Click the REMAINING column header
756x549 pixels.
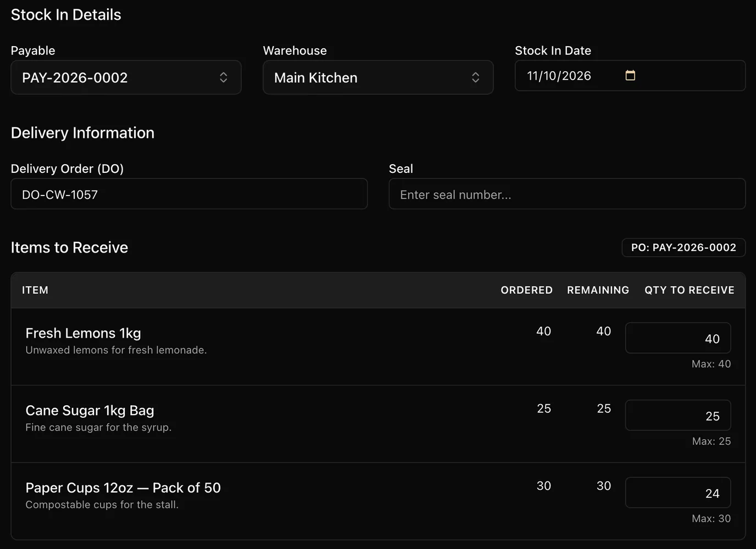(x=598, y=290)
